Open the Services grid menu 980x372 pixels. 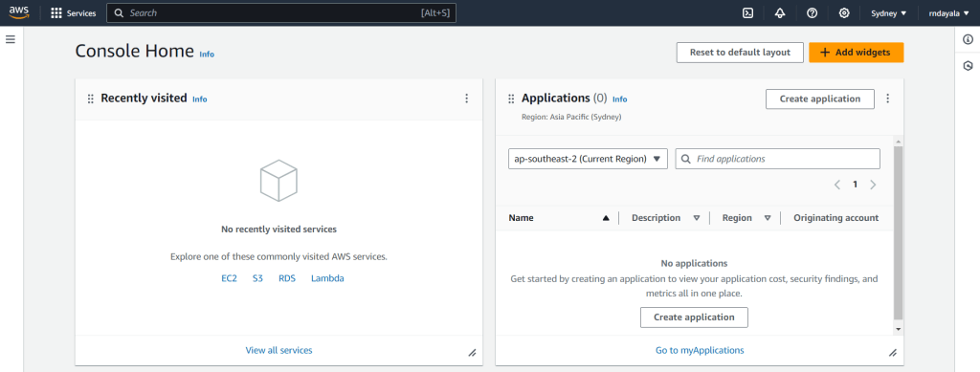point(73,13)
